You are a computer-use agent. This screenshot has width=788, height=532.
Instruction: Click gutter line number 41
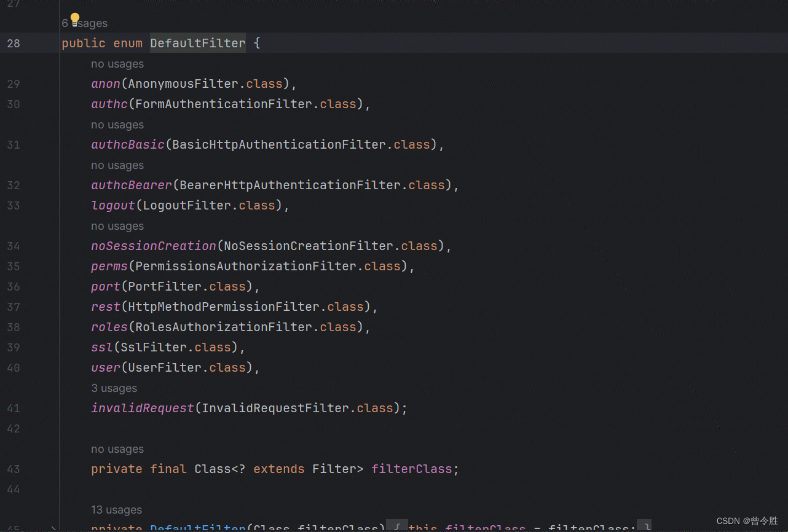point(14,408)
